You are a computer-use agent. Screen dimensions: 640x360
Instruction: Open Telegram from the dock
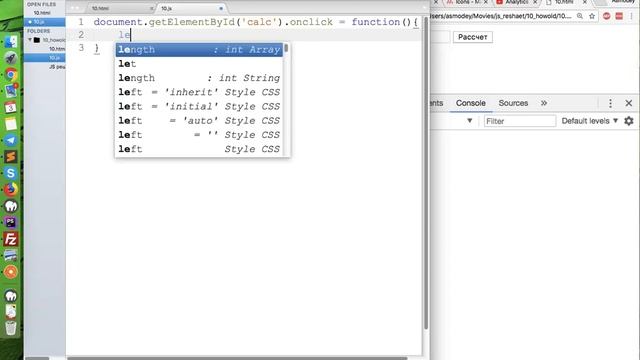[x=11, y=140]
